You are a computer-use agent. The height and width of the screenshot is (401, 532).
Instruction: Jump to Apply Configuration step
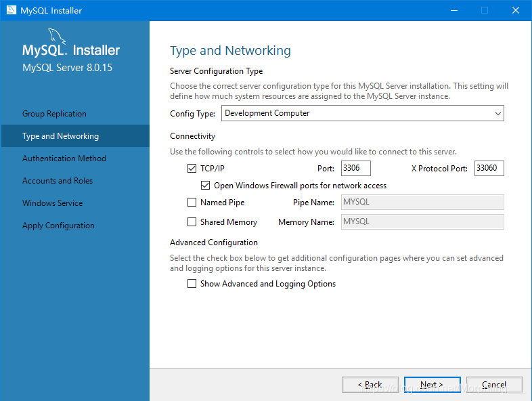(58, 226)
